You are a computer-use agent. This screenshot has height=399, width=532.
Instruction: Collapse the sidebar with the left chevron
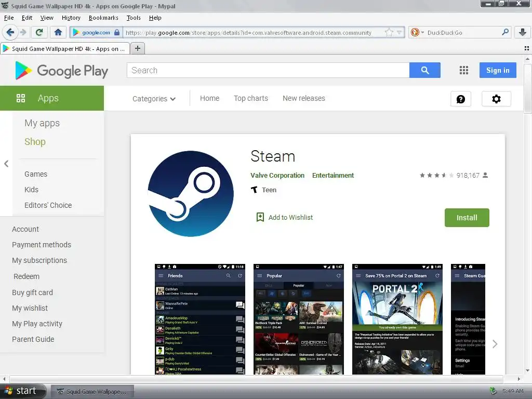coord(6,164)
